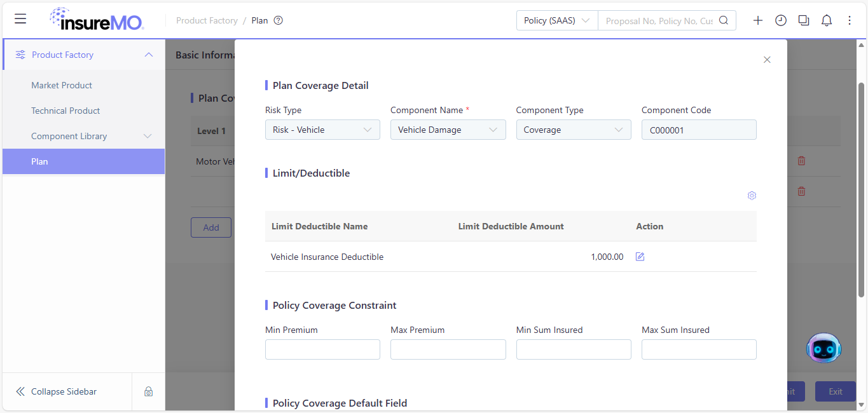
Task: Click the Add button
Action: point(211,227)
